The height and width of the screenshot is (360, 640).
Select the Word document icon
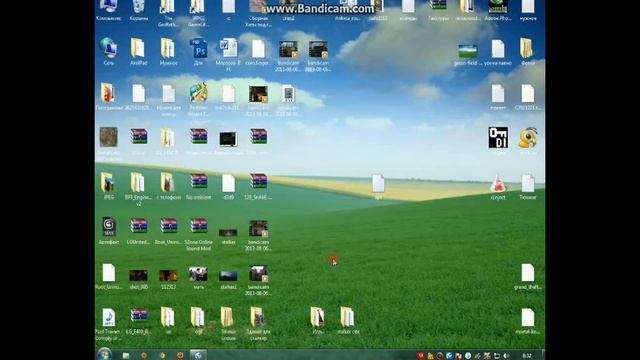[228, 49]
